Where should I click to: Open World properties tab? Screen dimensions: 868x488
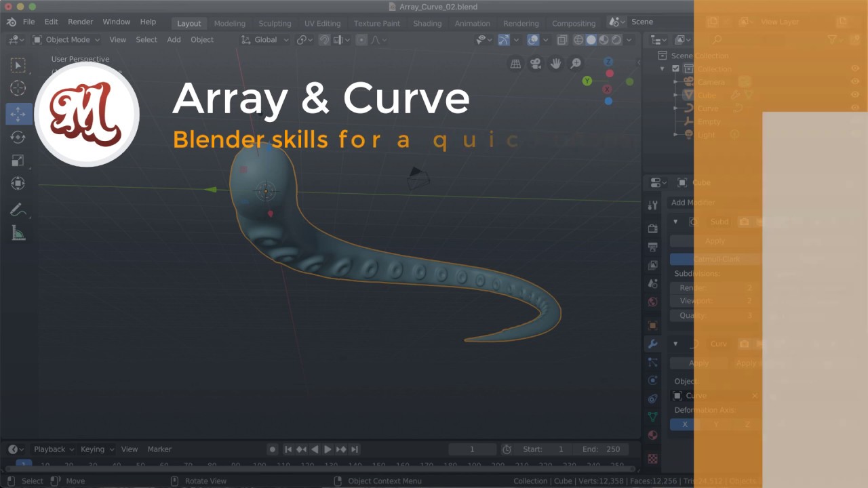(652, 302)
